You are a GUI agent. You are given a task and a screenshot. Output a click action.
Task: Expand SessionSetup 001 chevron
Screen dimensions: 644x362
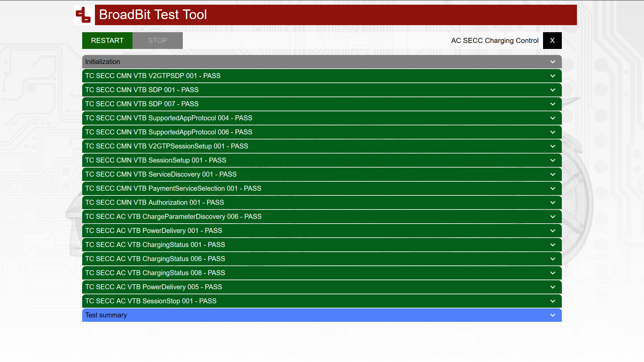coord(553,160)
